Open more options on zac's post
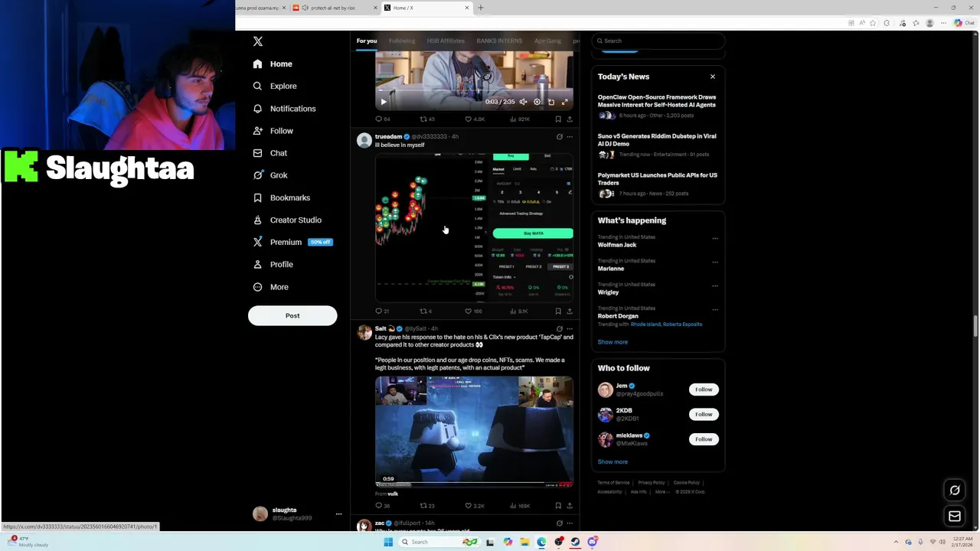 point(569,523)
